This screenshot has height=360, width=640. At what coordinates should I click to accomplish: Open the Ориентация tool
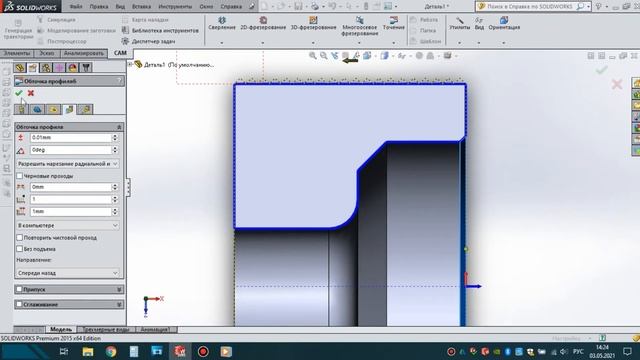(504, 23)
